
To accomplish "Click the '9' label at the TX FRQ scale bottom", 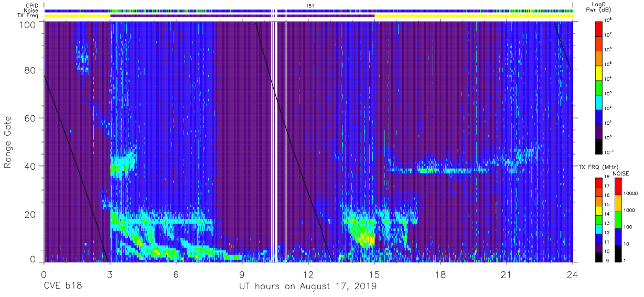I will click(x=606, y=260).
